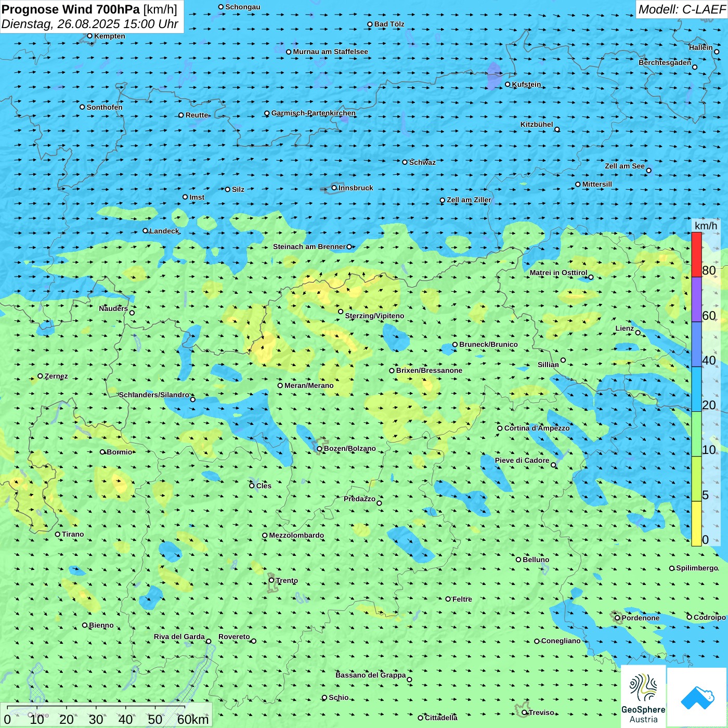728x728 pixels.
Task: Click the green 10 km/h legend segment
Action: coord(696,434)
